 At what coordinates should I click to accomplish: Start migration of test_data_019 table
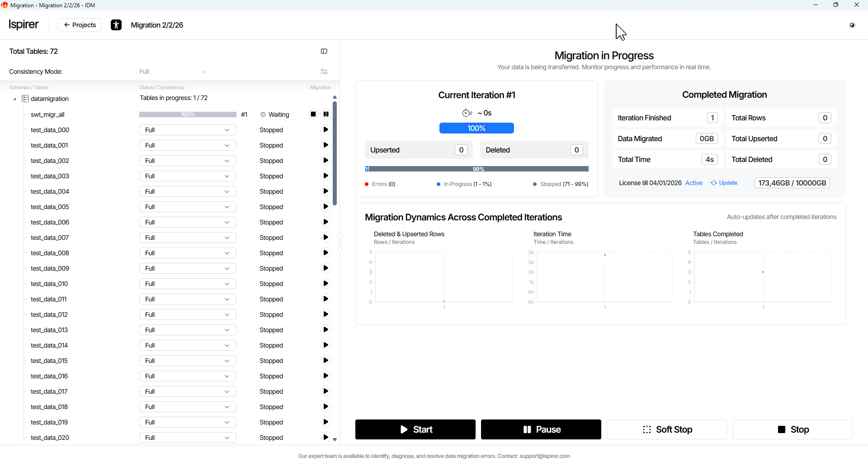[325, 423]
